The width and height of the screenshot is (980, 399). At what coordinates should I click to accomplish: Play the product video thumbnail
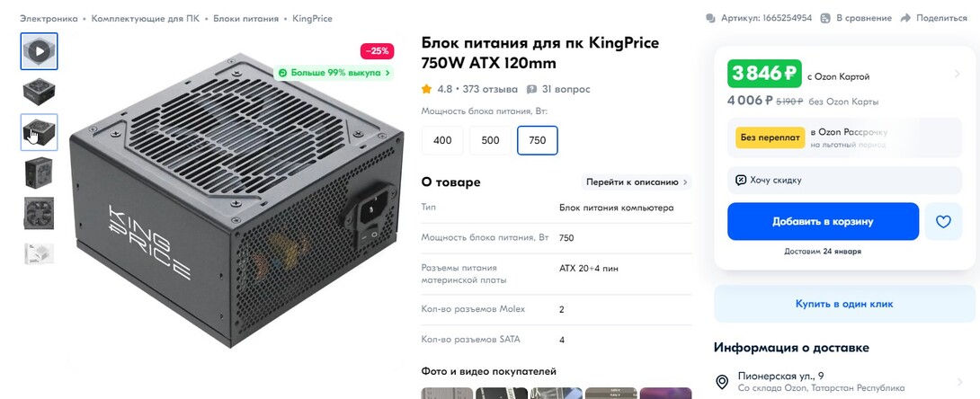40,51
